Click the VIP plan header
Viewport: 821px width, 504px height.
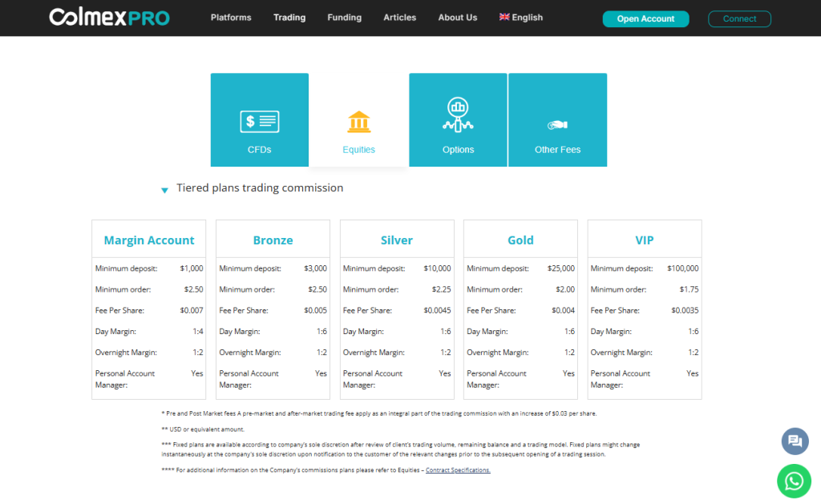click(644, 240)
